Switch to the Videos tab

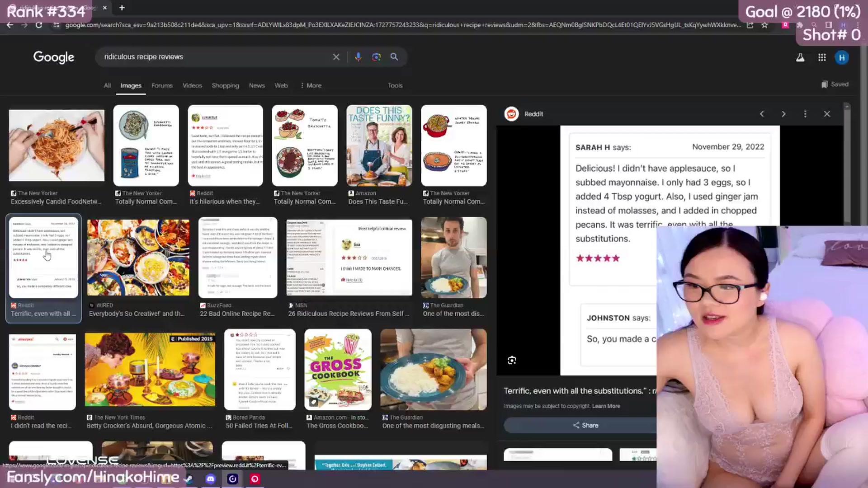click(x=192, y=85)
